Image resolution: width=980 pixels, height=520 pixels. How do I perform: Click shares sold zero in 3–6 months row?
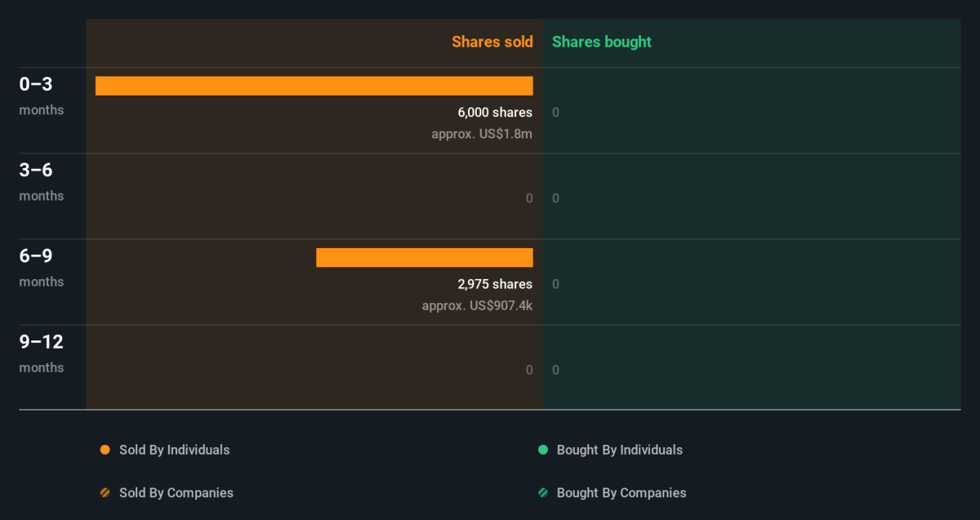click(529, 198)
